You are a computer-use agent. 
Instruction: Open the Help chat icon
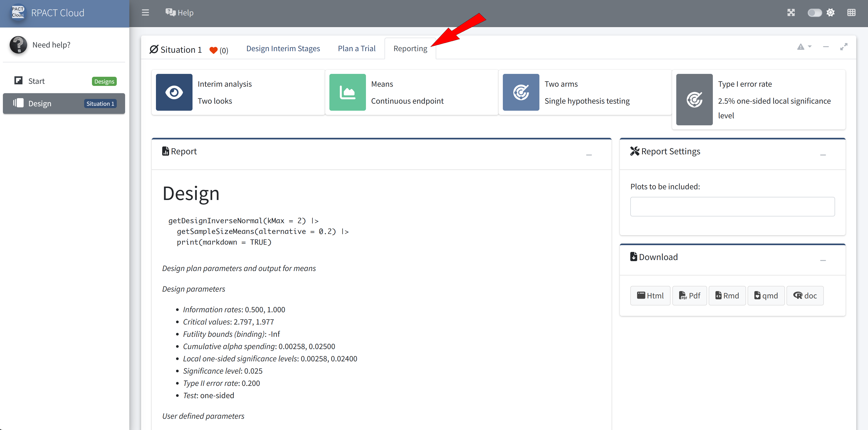(x=170, y=13)
